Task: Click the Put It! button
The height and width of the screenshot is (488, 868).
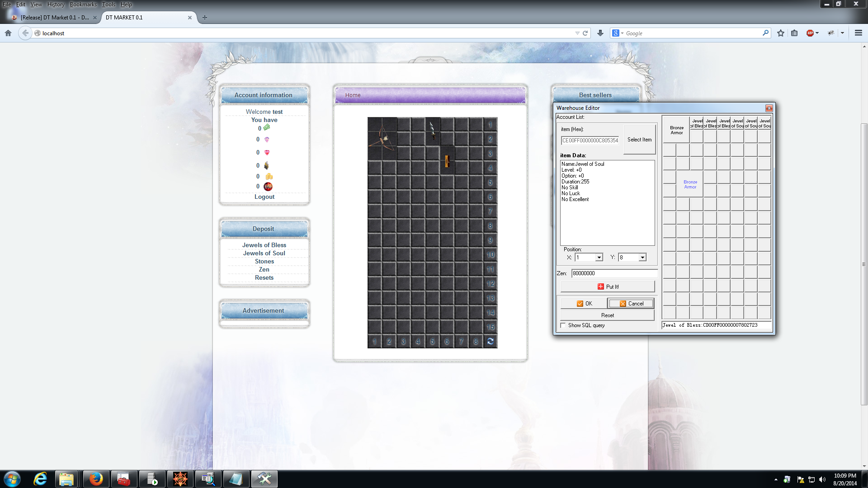Action: click(x=608, y=286)
